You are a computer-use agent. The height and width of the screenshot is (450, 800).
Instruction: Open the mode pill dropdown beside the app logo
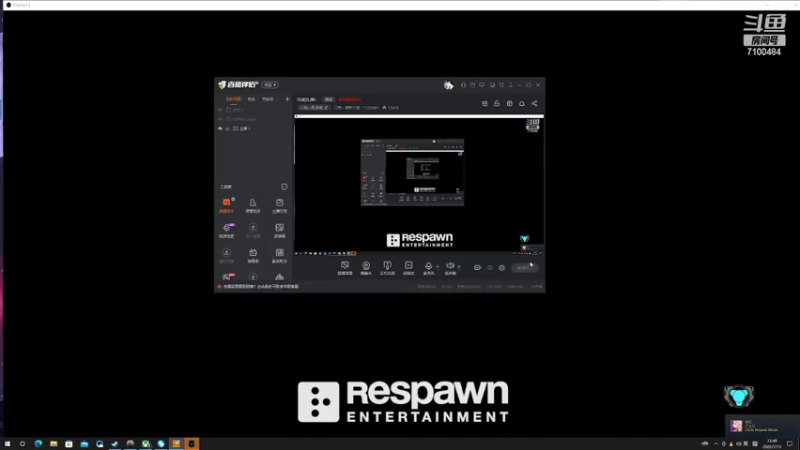tap(270, 85)
